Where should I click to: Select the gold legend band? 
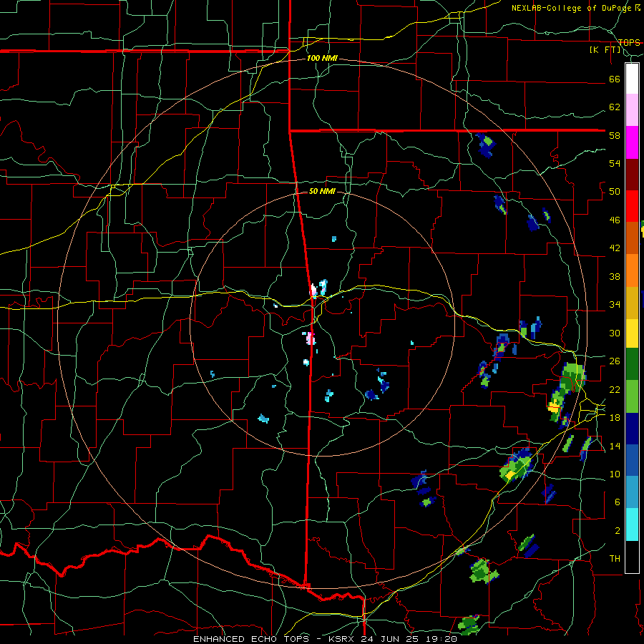[632, 303]
